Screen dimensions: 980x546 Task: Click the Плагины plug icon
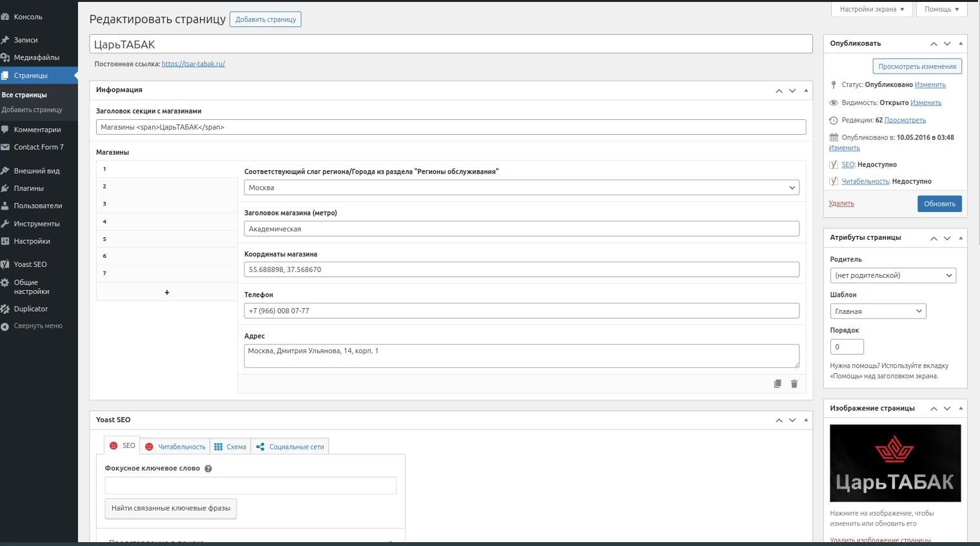point(5,188)
